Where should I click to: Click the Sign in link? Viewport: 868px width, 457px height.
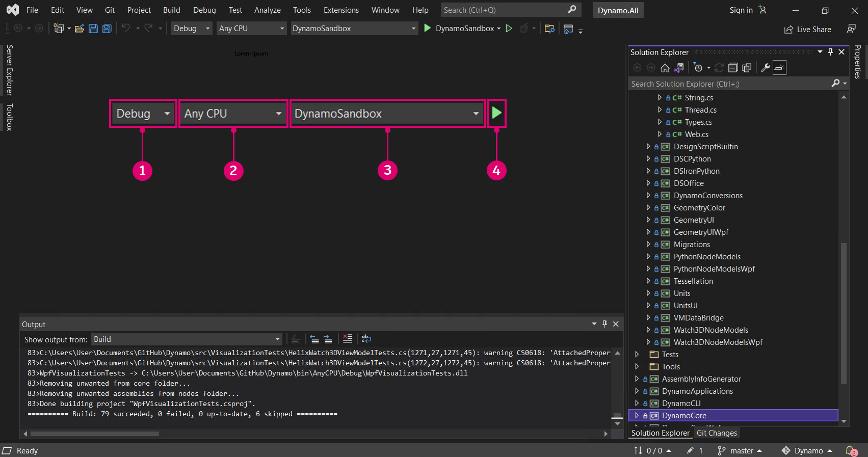pyautogui.click(x=741, y=10)
